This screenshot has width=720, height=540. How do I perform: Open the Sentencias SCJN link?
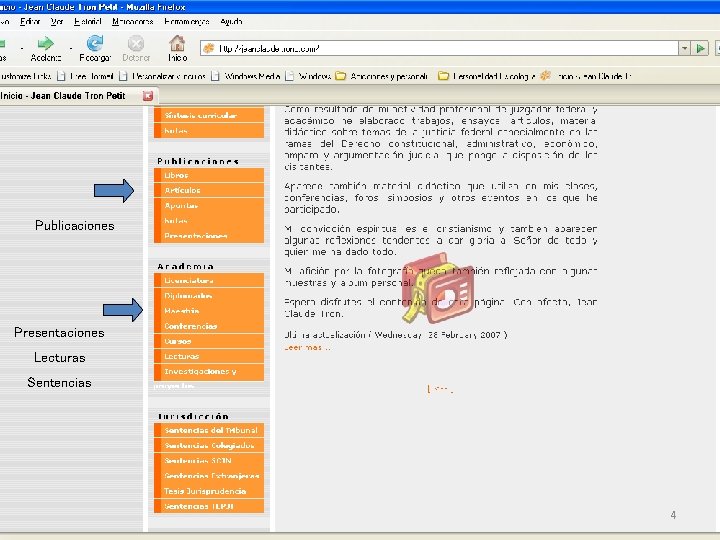pos(209,461)
